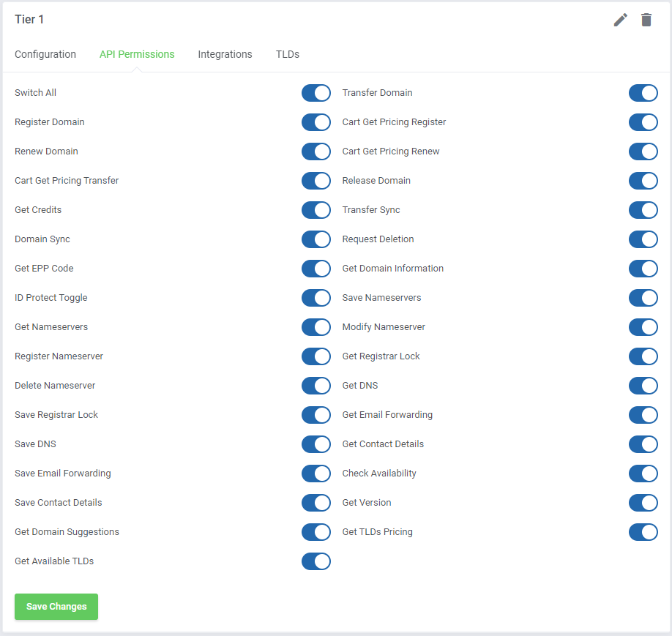672x636 pixels.
Task: Disable Cart Get Pricing Register toggle
Action: point(643,122)
